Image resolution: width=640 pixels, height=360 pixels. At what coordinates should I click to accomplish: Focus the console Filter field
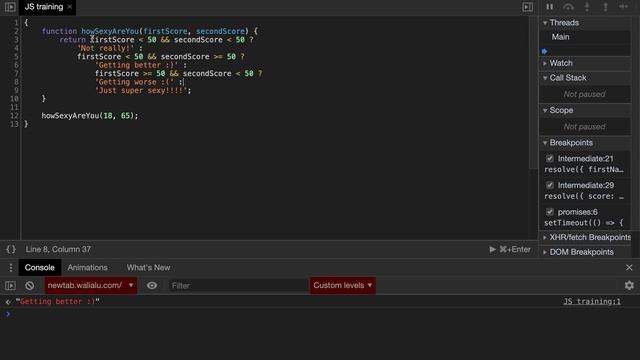[238, 286]
